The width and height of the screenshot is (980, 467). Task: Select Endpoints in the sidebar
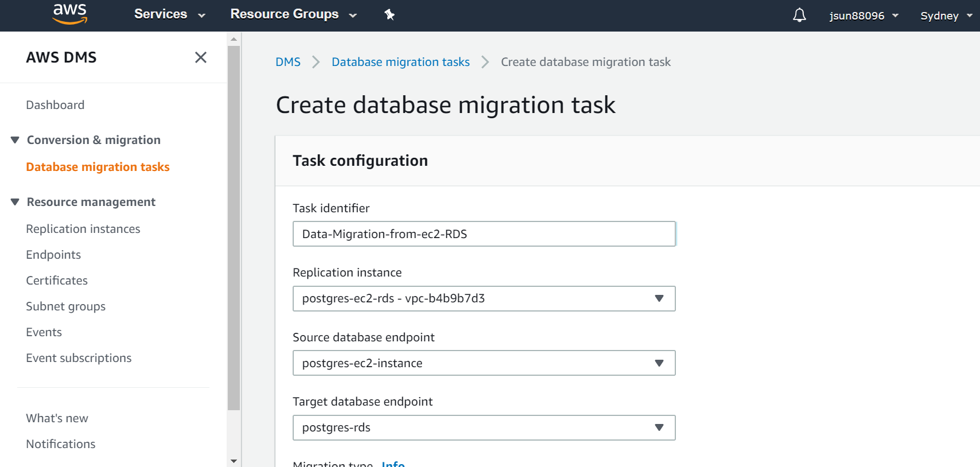53,255
